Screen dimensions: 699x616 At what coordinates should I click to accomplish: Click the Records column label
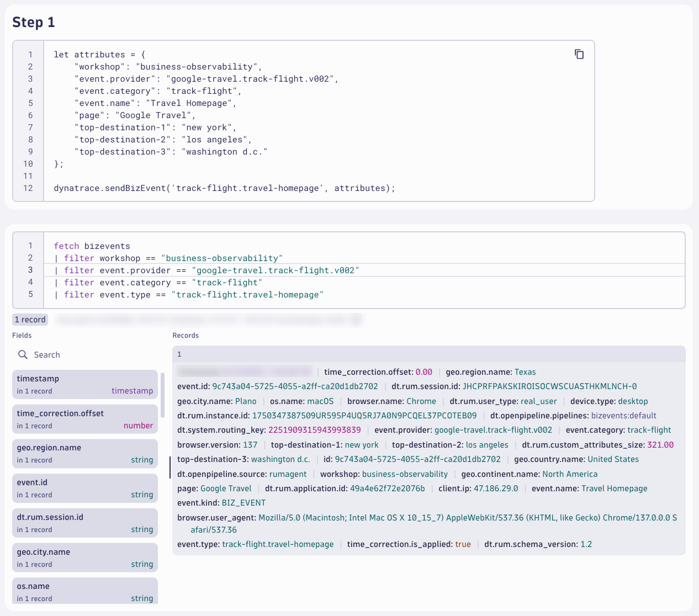186,336
